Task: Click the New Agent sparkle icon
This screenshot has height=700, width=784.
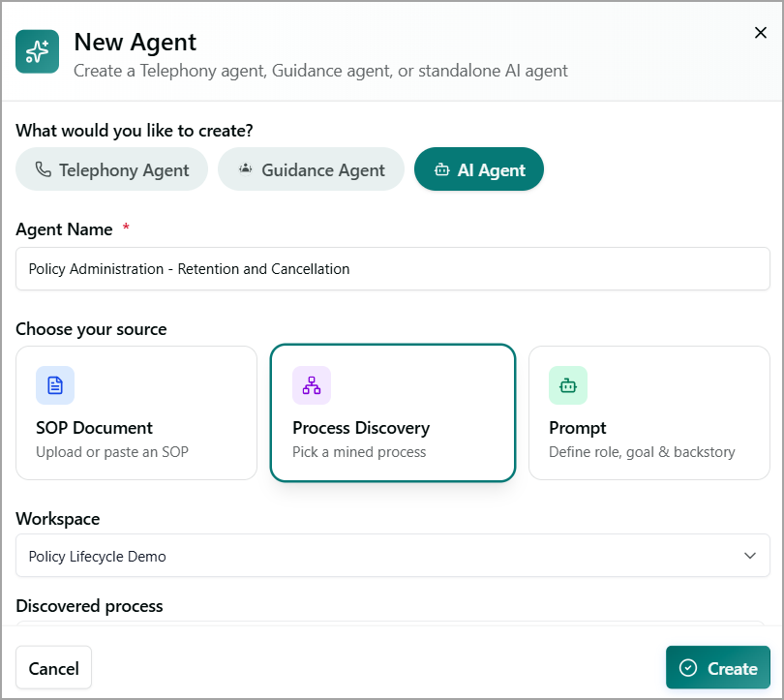Action: click(37, 51)
